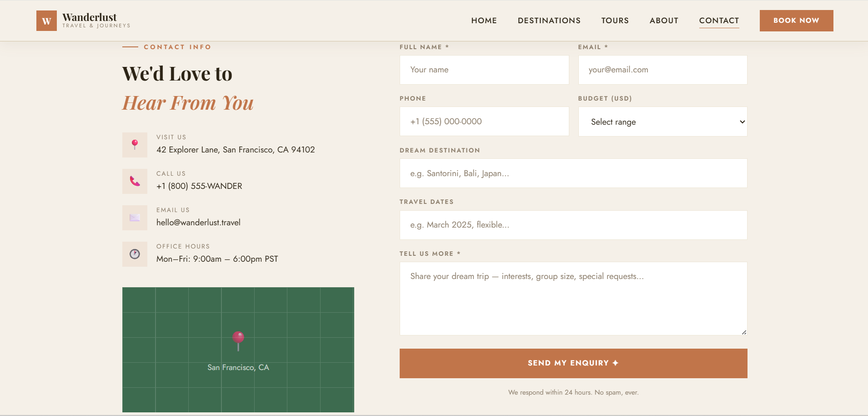Go to the Home menu item

point(484,20)
